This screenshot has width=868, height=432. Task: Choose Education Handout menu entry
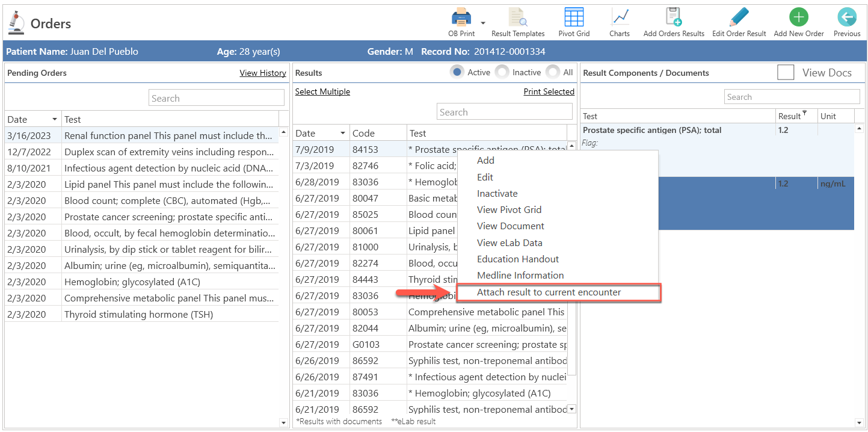point(518,259)
